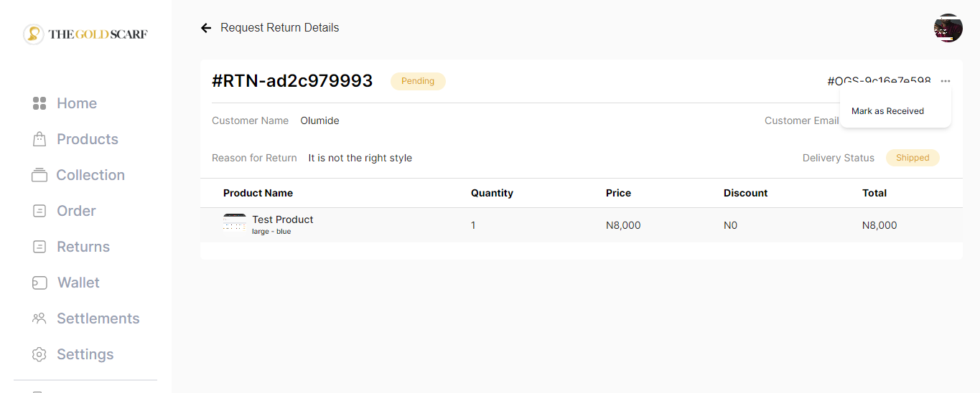The width and height of the screenshot is (980, 393).
Task: Click the Settings gear icon
Action: (39, 354)
